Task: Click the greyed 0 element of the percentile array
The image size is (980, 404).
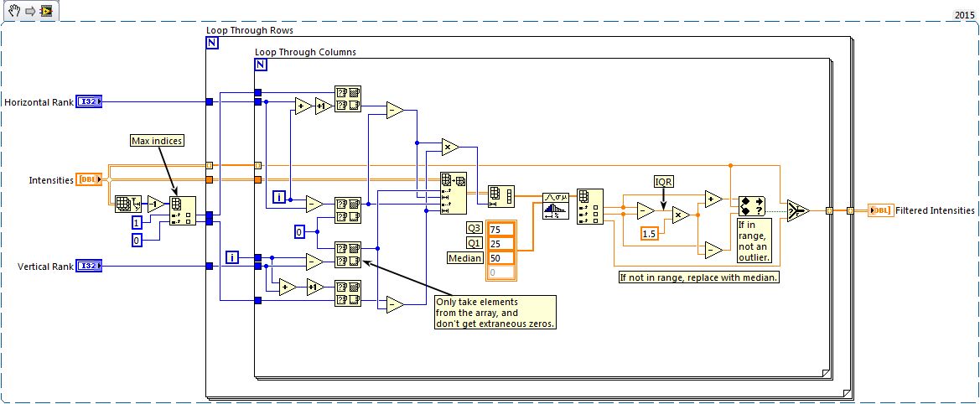Action: pyautogui.click(x=502, y=272)
